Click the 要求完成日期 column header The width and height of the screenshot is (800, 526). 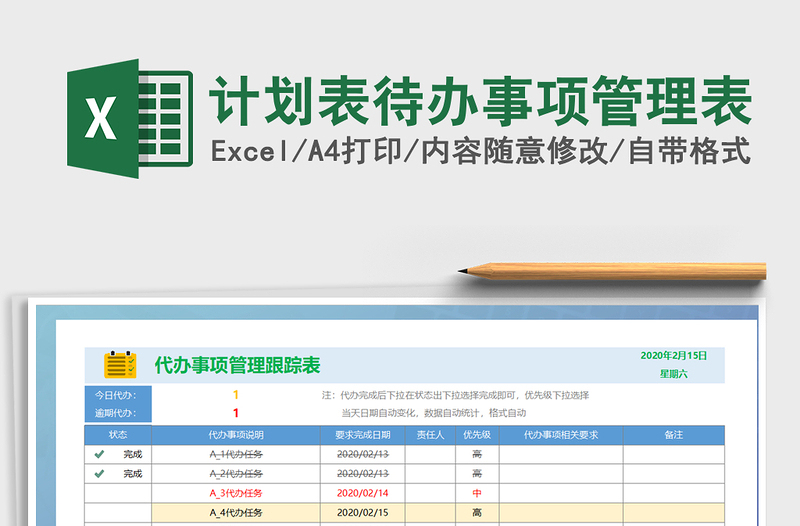click(362, 435)
